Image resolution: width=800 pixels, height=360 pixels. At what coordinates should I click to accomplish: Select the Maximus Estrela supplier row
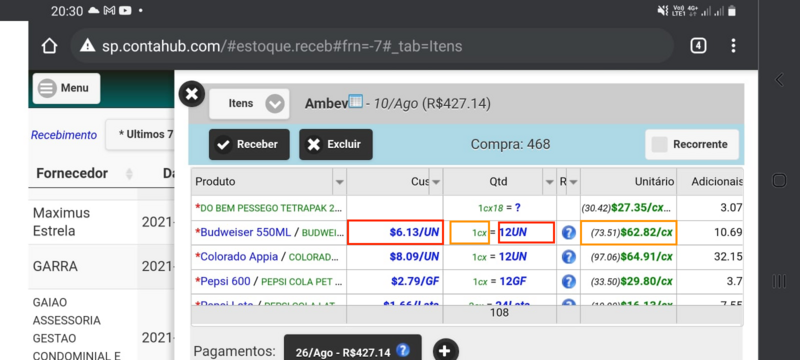point(101,222)
